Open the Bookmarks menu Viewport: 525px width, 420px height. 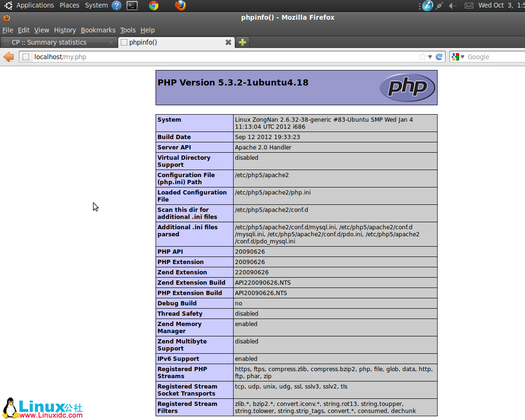[98, 30]
